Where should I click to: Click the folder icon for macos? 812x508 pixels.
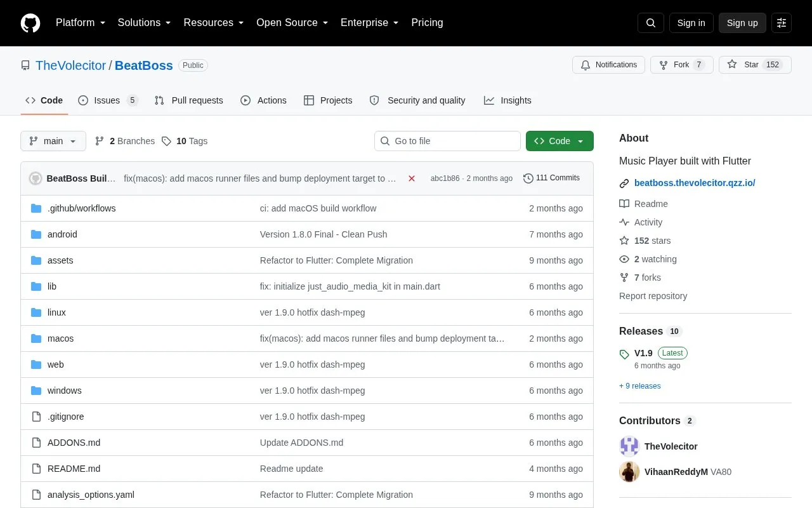36,338
